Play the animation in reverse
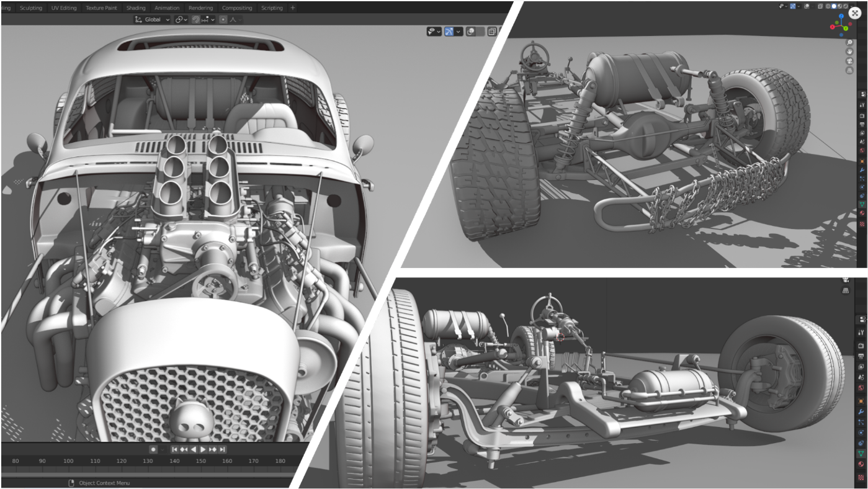This screenshot has width=868, height=489. 193,449
